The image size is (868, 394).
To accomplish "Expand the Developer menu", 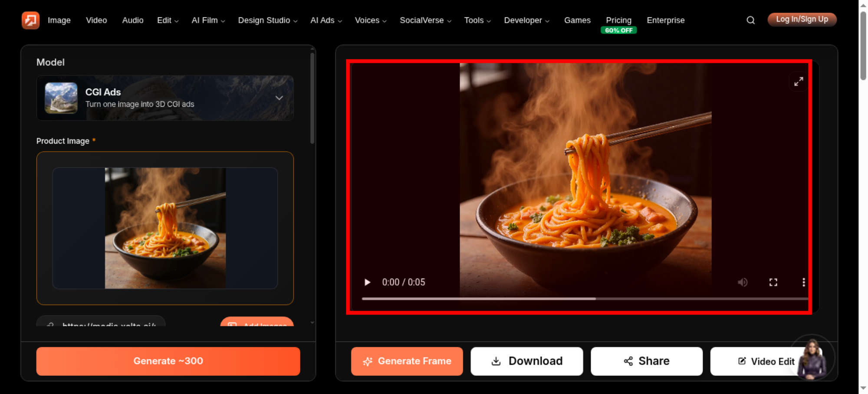I will tap(526, 20).
